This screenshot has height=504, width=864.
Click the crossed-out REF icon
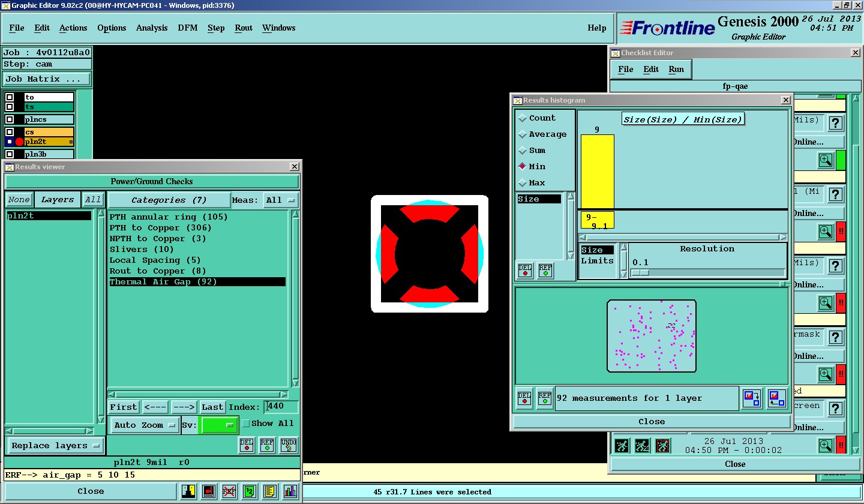[x=229, y=491]
